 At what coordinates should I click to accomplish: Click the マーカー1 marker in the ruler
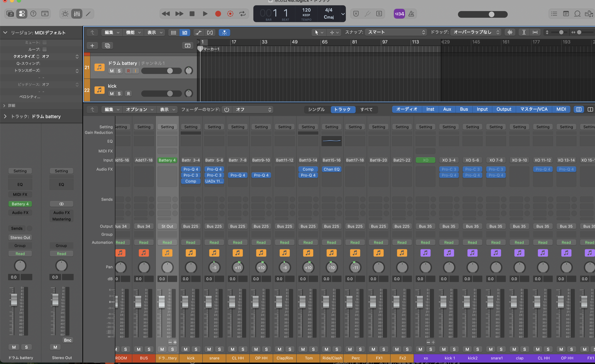(211, 49)
